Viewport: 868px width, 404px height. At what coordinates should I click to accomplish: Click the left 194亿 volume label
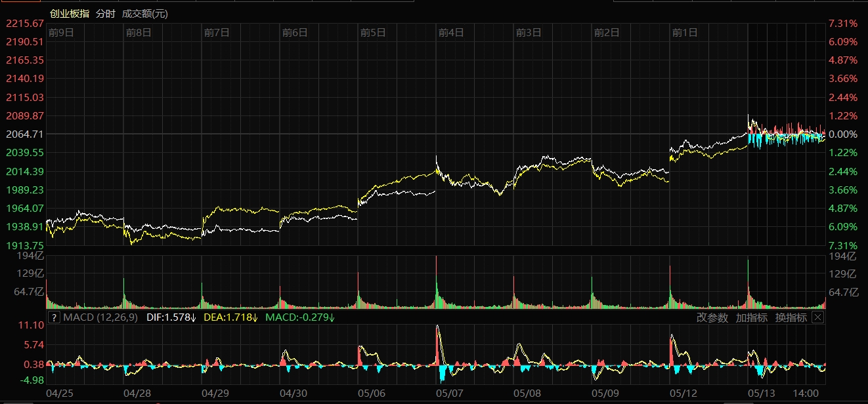(32, 255)
